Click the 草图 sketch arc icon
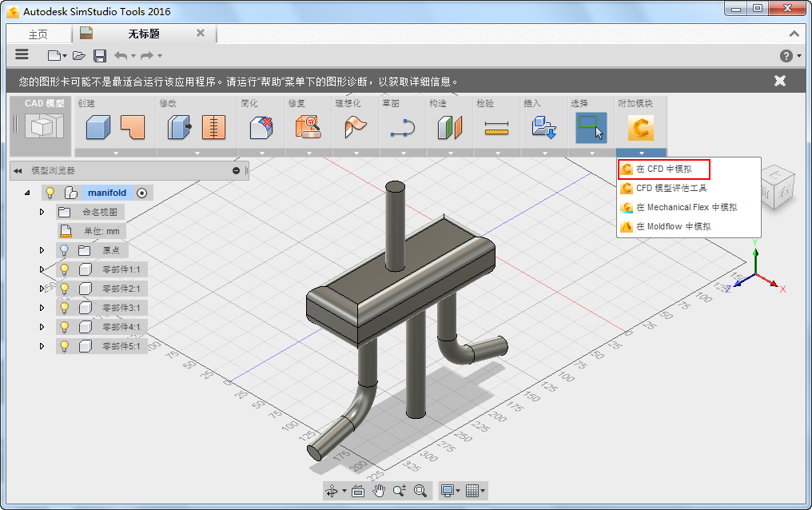 click(403, 128)
